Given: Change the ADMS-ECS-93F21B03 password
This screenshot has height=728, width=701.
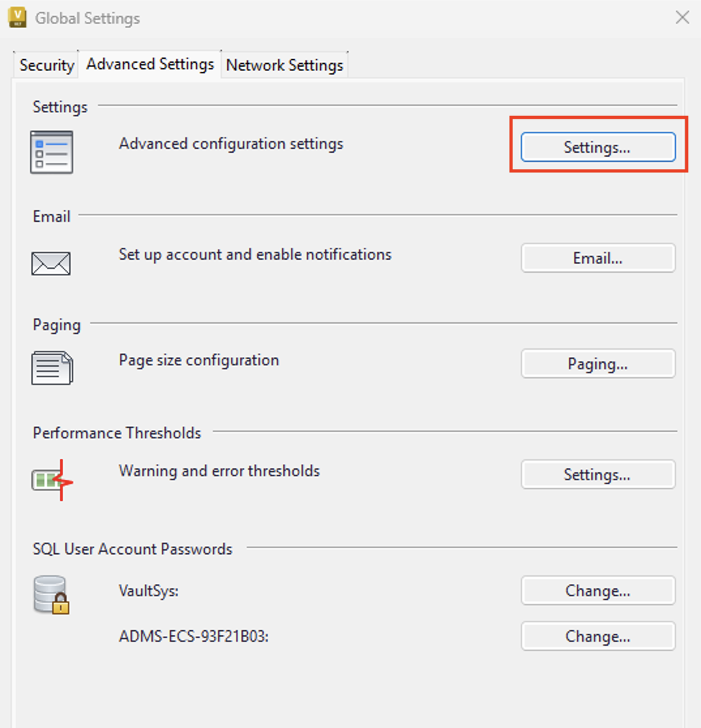Looking at the screenshot, I should 598,635.
